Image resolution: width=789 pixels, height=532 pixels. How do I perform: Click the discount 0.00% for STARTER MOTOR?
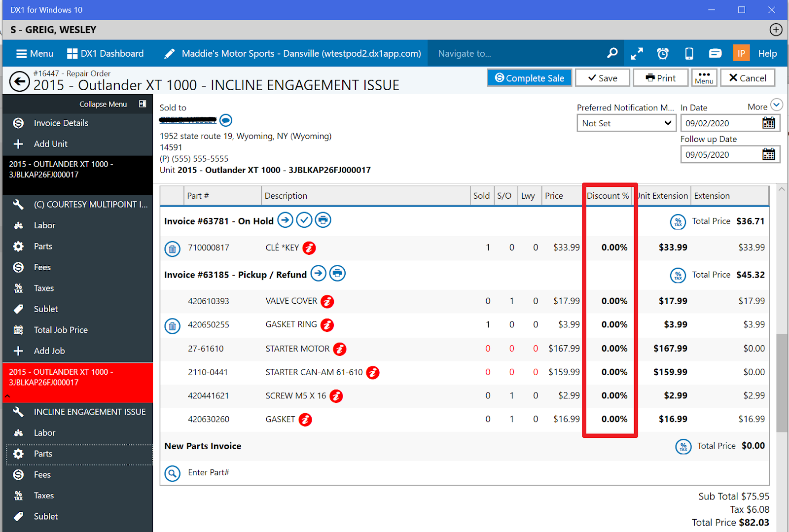pyautogui.click(x=614, y=349)
